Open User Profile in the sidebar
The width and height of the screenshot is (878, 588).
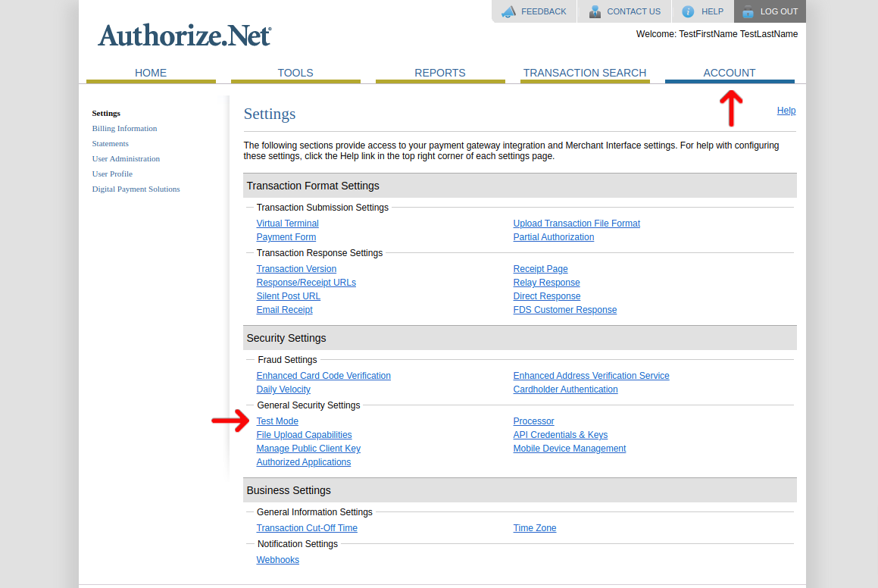tap(112, 174)
